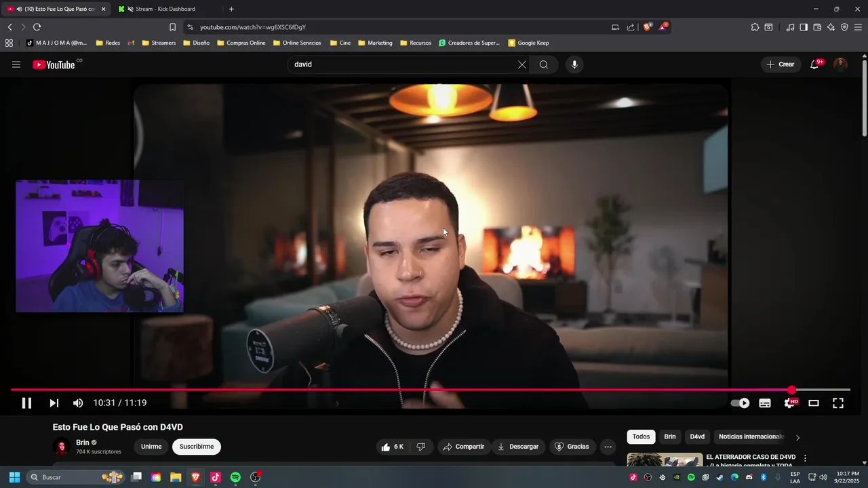The image size is (868, 488).
Task: Open the media playlist music note icon
Action: coord(790,27)
